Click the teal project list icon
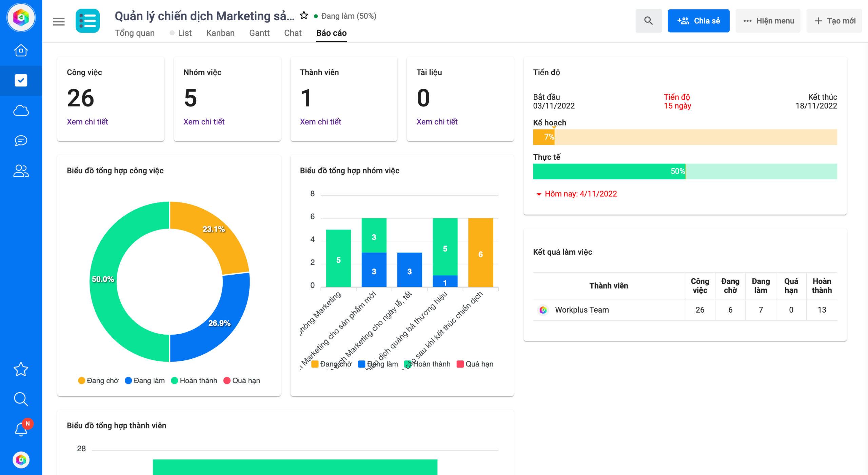868x475 pixels. point(87,21)
